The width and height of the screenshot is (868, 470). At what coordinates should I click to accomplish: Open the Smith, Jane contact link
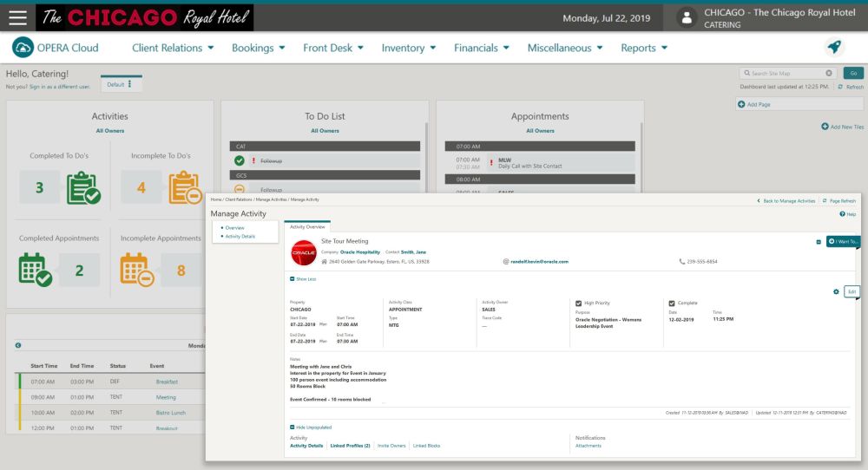[413, 252]
